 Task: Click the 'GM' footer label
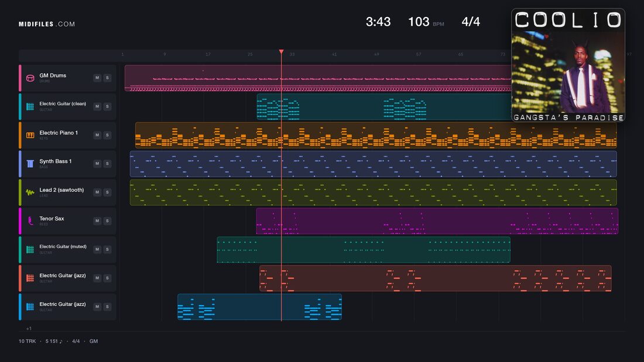tap(94, 341)
